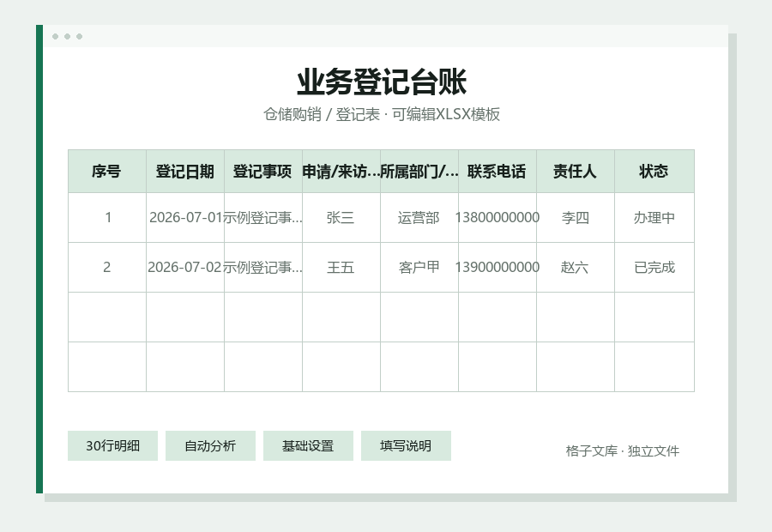The width and height of the screenshot is (772, 532).
Task: Click the 填写说明 tag
Action: click(406, 446)
